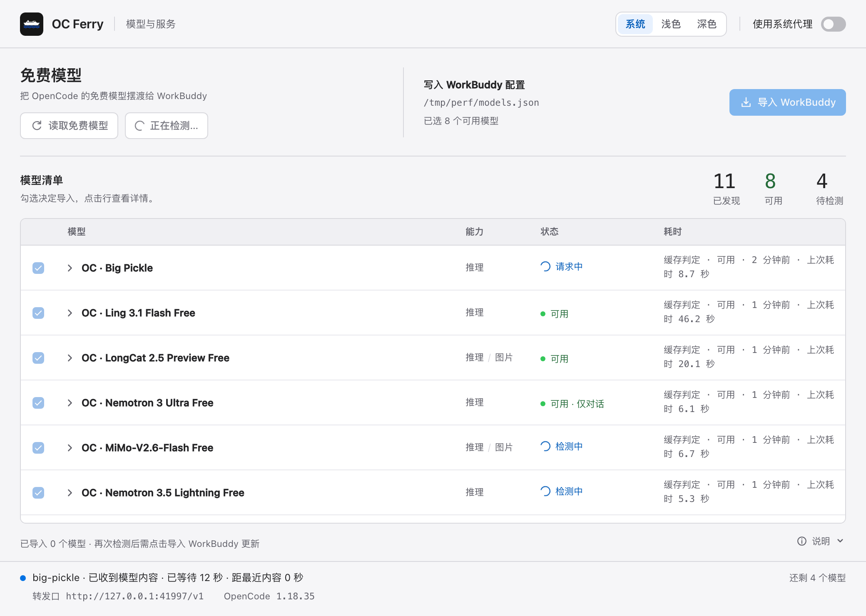Uncheck the Ling 3.1 Flash Free checkbox

38,313
